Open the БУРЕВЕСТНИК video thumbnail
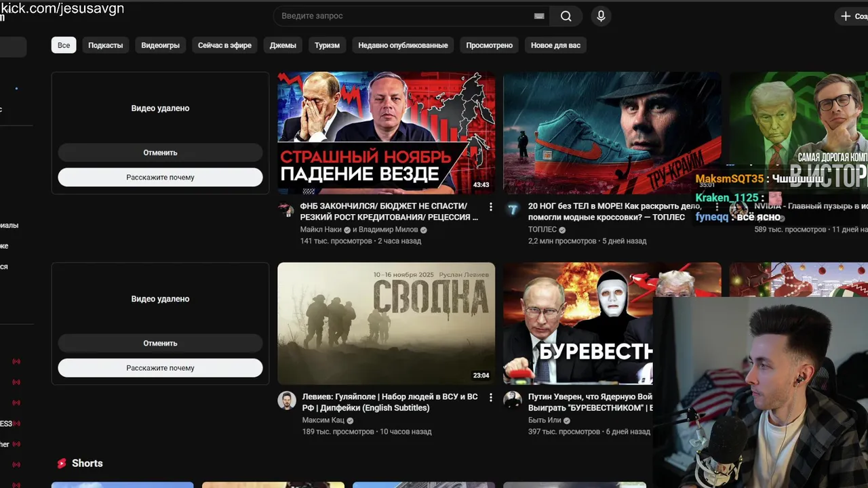The width and height of the screenshot is (868, 488). pyautogui.click(x=578, y=323)
